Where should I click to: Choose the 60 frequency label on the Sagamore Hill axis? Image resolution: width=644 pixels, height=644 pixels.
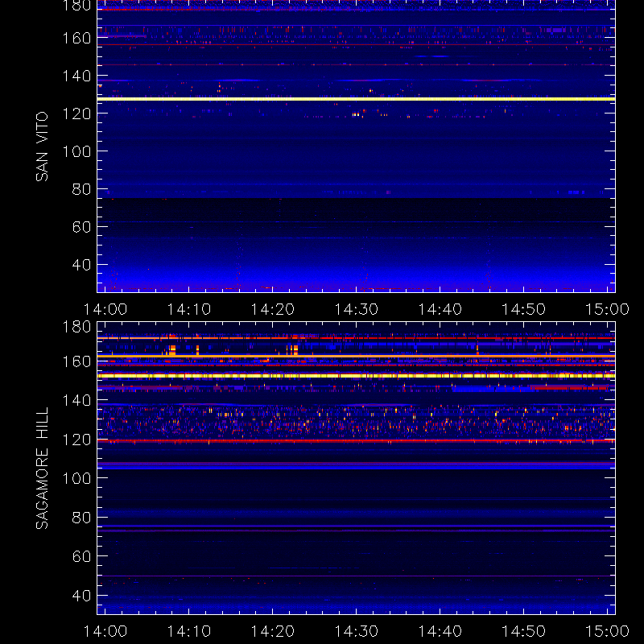tap(81, 556)
